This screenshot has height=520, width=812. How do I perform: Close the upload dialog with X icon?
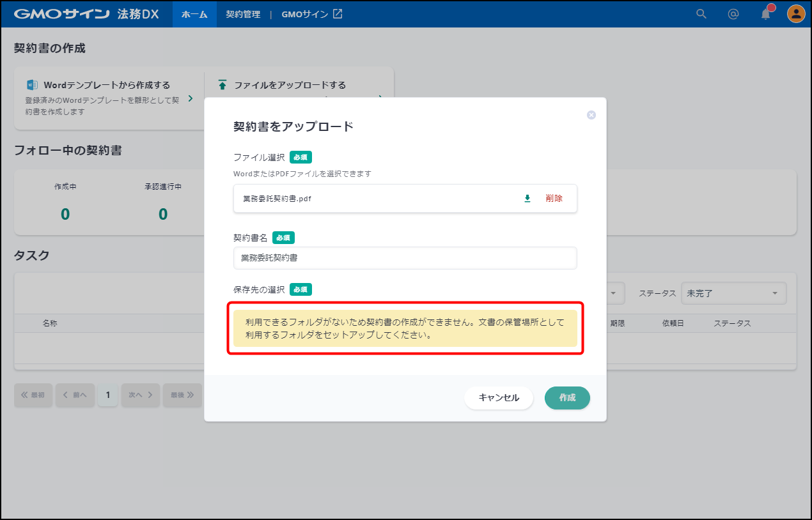(x=591, y=115)
